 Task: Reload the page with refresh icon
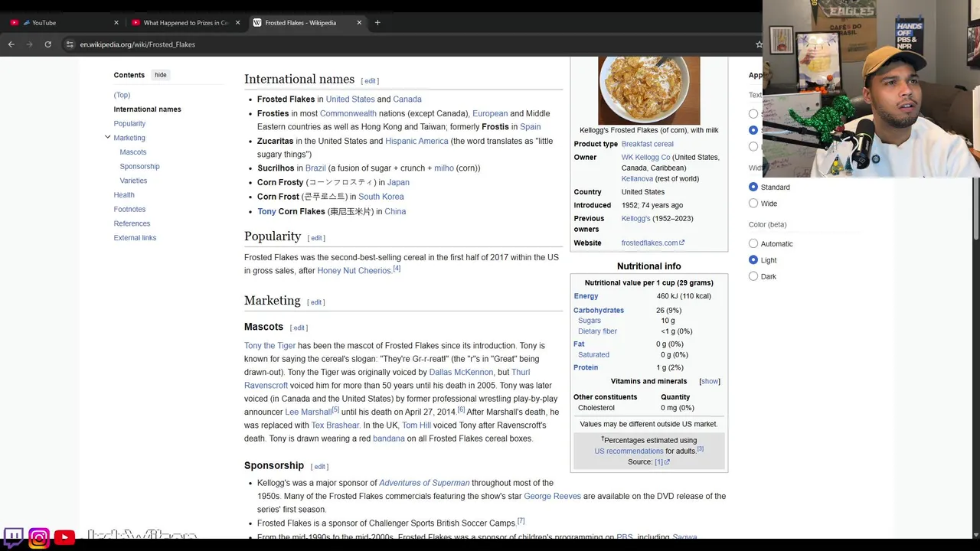point(47,44)
